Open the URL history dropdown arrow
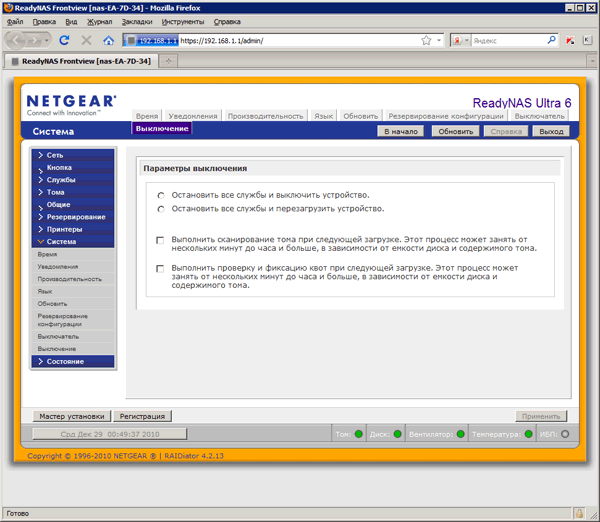This screenshot has height=522, width=600. click(x=439, y=40)
